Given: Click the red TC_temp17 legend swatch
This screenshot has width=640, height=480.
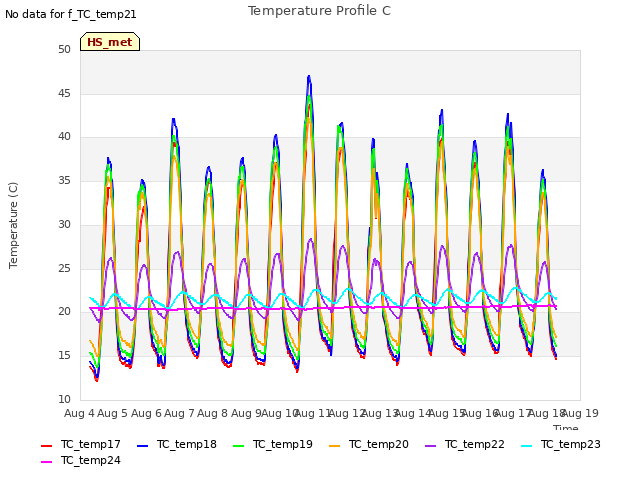Looking at the screenshot, I should (47, 446).
